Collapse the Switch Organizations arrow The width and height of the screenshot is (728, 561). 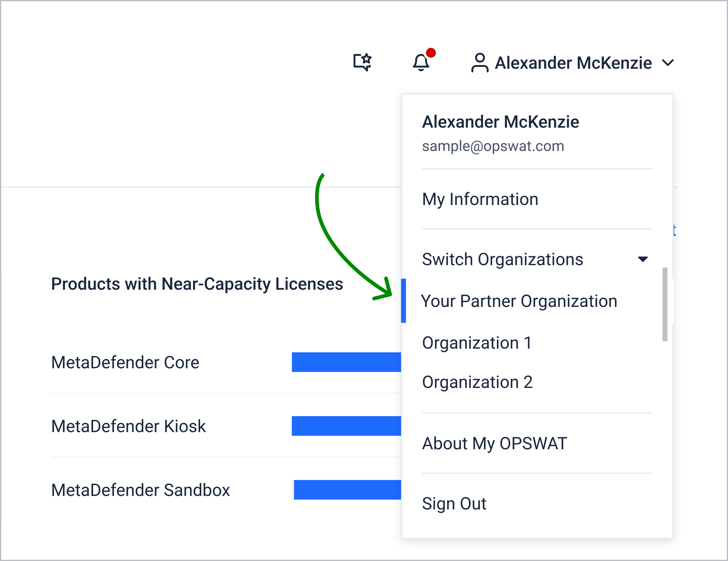643,259
